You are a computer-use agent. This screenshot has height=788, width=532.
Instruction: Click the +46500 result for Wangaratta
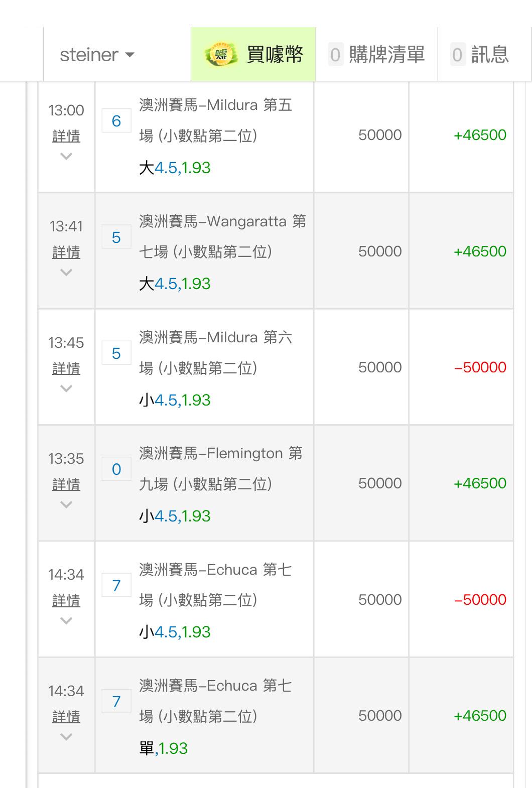[x=480, y=251]
